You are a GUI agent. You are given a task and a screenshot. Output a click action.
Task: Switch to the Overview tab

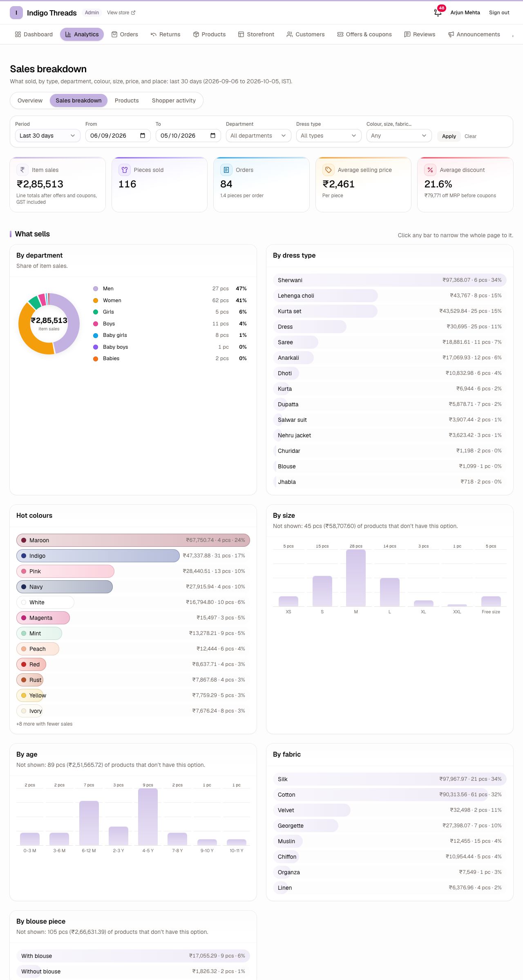pos(30,100)
